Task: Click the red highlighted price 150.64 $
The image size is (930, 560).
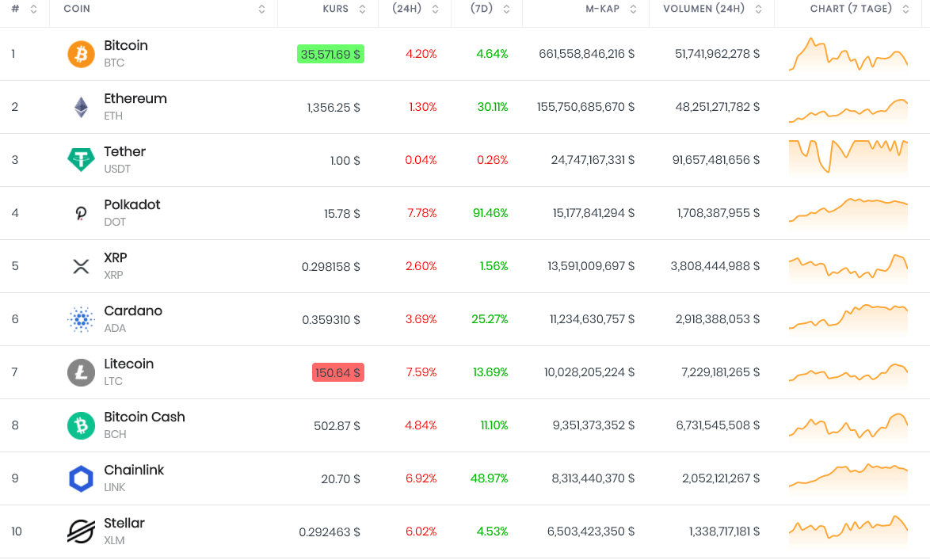Action: pyautogui.click(x=338, y=372)
